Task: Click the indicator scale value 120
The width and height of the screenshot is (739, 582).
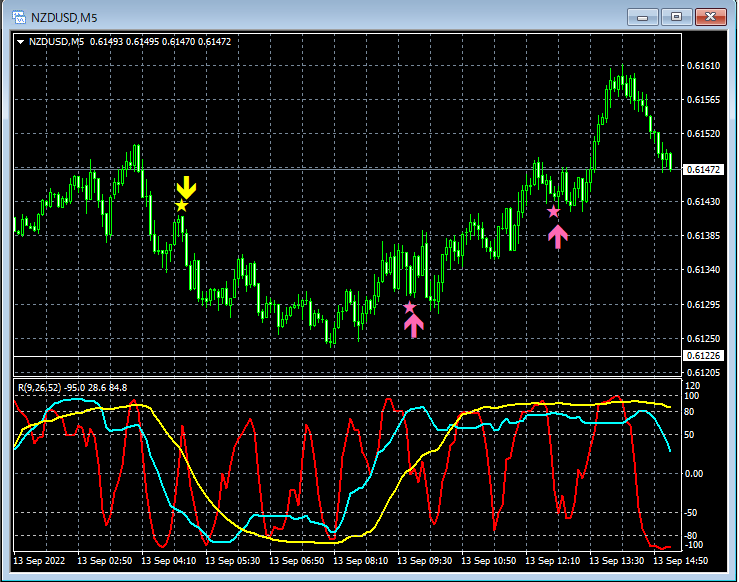Action: point(692,385)
